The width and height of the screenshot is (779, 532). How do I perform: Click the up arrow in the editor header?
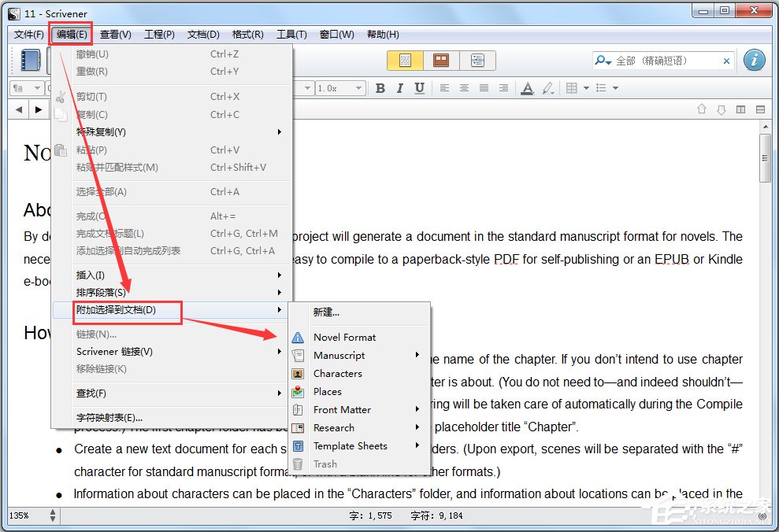[702, 109]
